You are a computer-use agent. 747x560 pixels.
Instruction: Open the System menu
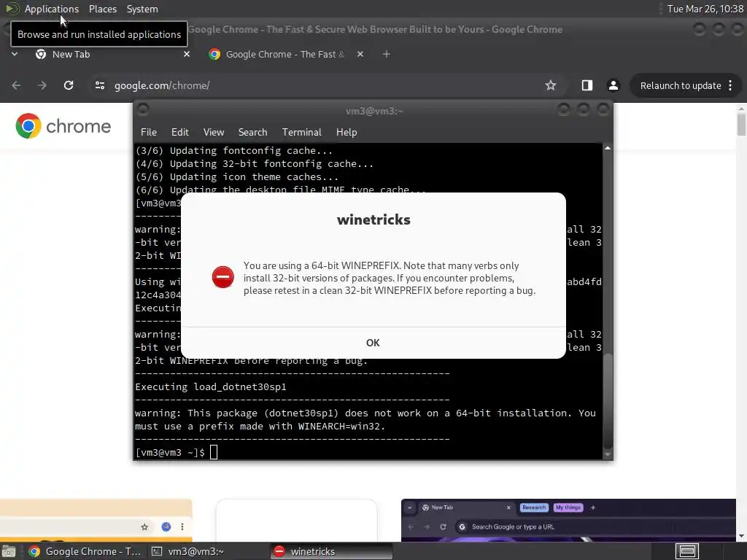point(142,9)
